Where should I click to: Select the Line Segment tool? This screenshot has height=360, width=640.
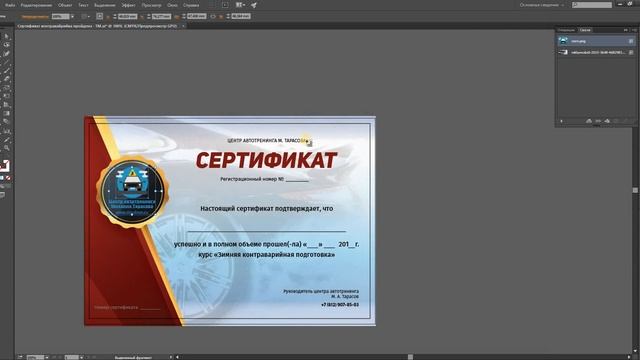7,62
